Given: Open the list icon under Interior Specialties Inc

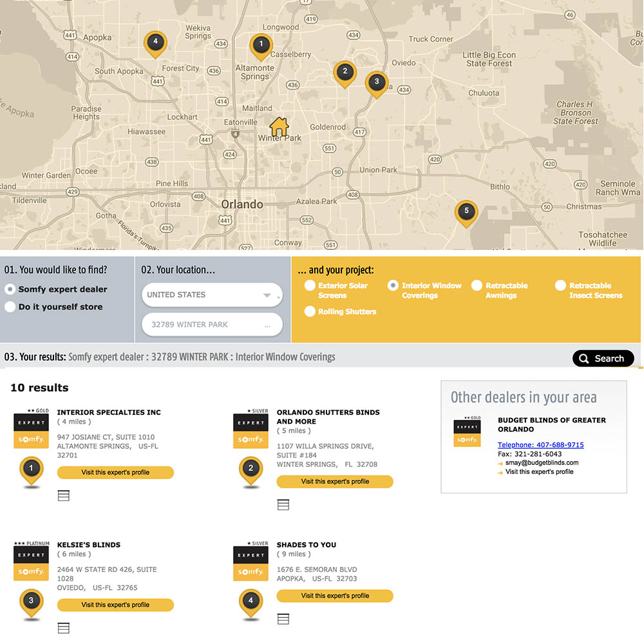Looking at the screenshot, I should [64, 496].
